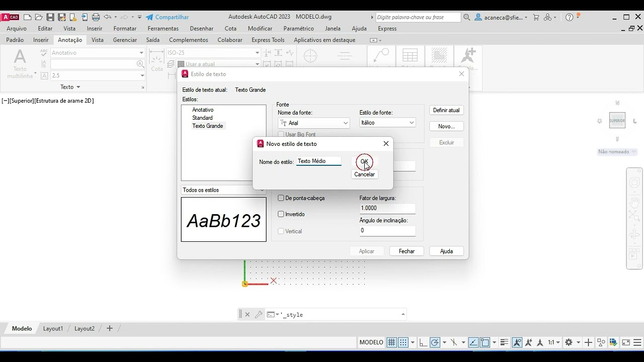Click the Definir atual button
This screenshot has height=362, width=644.
[x=446, y=110]
